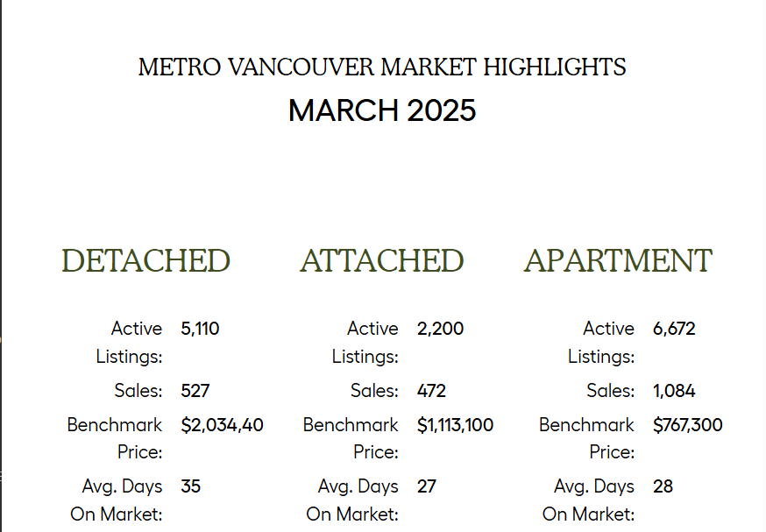Select apartment sales figure 1,084

tap(674, 391)
